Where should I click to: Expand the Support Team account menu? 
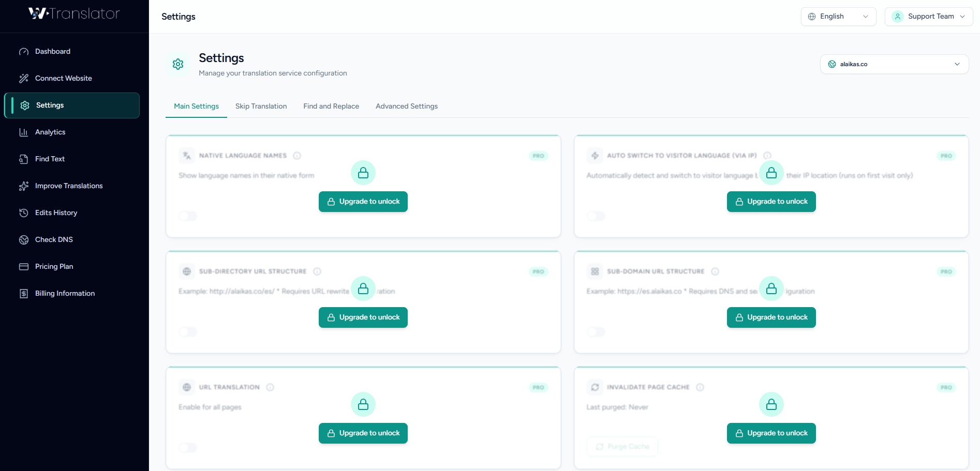coord(928,16)
